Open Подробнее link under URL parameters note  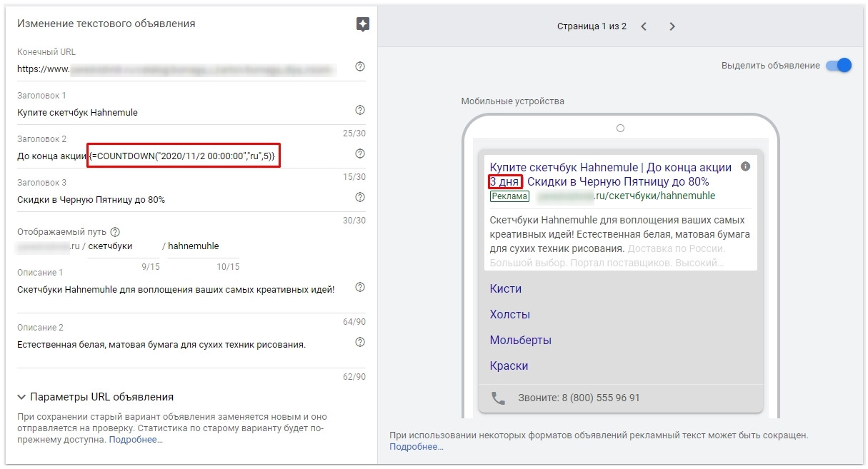tap(136, 440)
